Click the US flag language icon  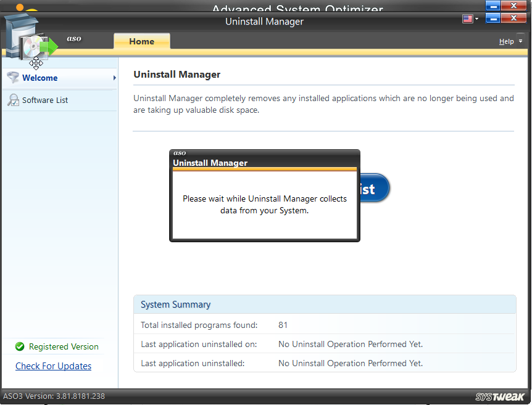click(467, 19)
